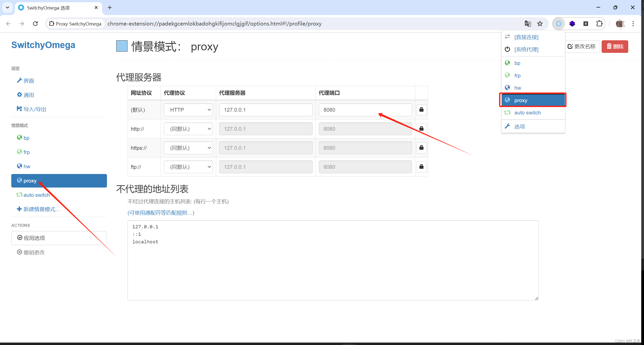Reload the page
This screenshot has height=345, width=644.
coord(35,24)
